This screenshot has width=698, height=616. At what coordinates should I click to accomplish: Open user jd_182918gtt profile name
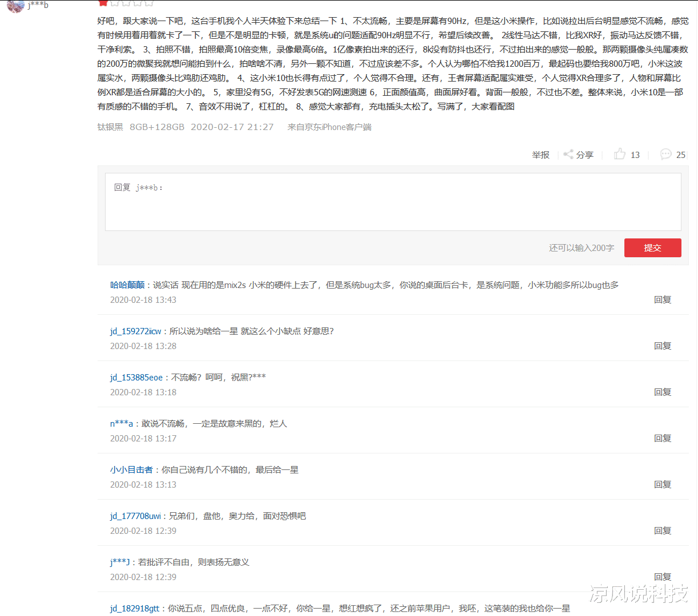[135, 608]
